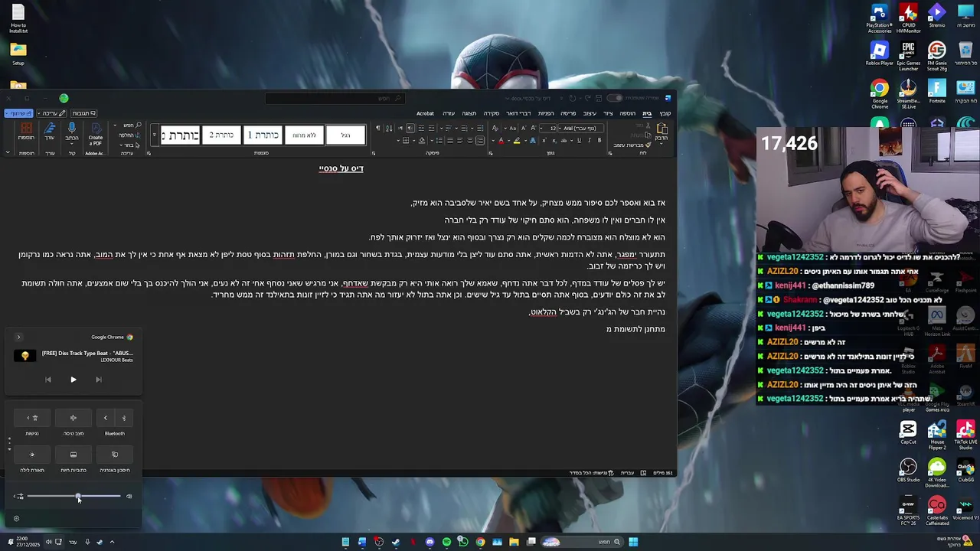Open settings gear in quick settings panel

(x=16, y=518)
